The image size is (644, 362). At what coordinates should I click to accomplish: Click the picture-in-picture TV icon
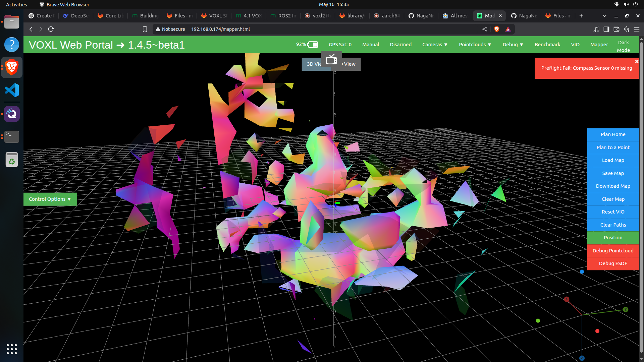pyautogui.click(x=331, y=59)
